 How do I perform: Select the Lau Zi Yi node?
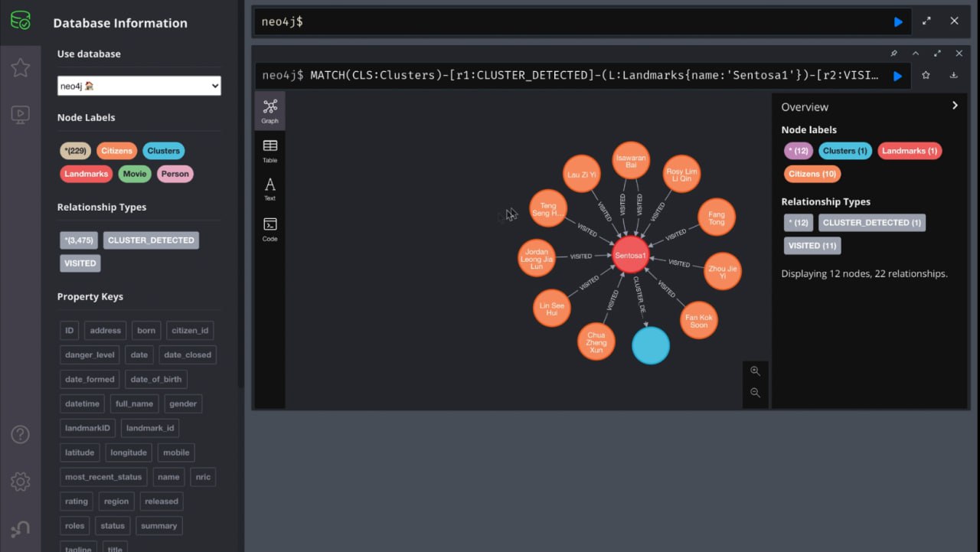[x=581, y=175]
